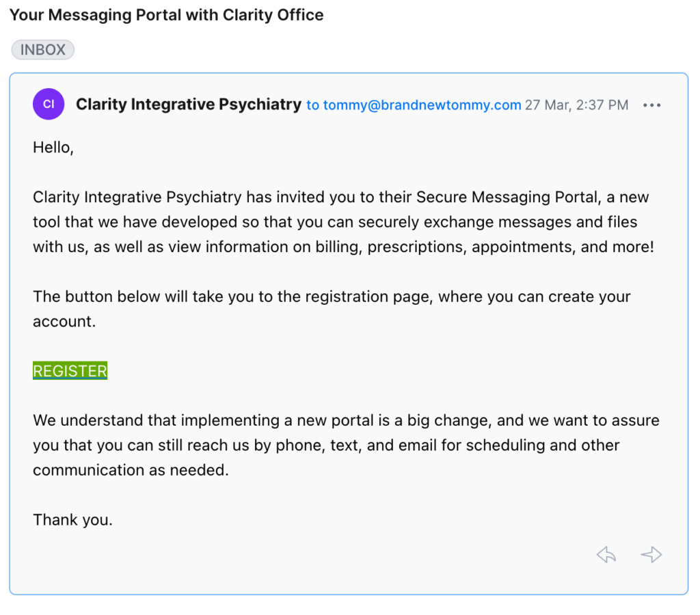
Task: Select the INBOX label tag
Action: pos(43,49)
